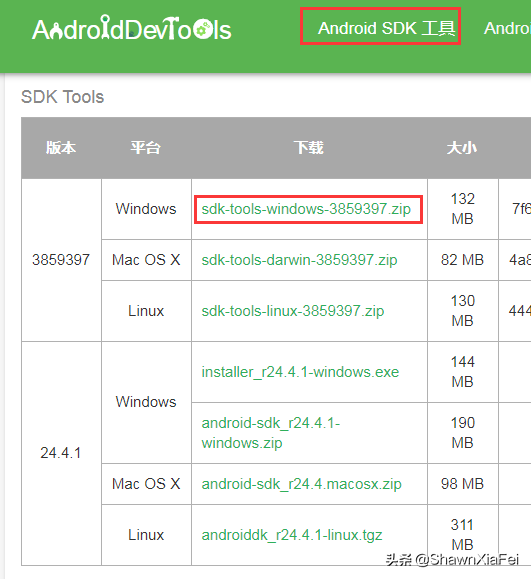Select the 132 MB size cell
The height and width of the screenshot is (579, 531).
463,209
